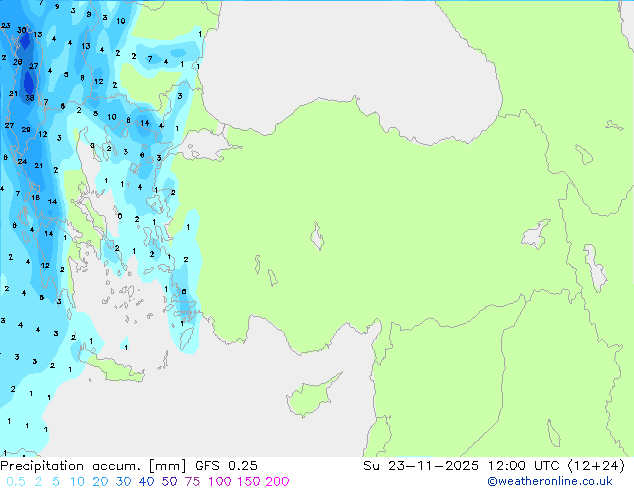The image size is (634, 490).
Task: Click the date 'Su 23-11-2025 12:00 UTC (12+24)'
Action: coord(494,466)
